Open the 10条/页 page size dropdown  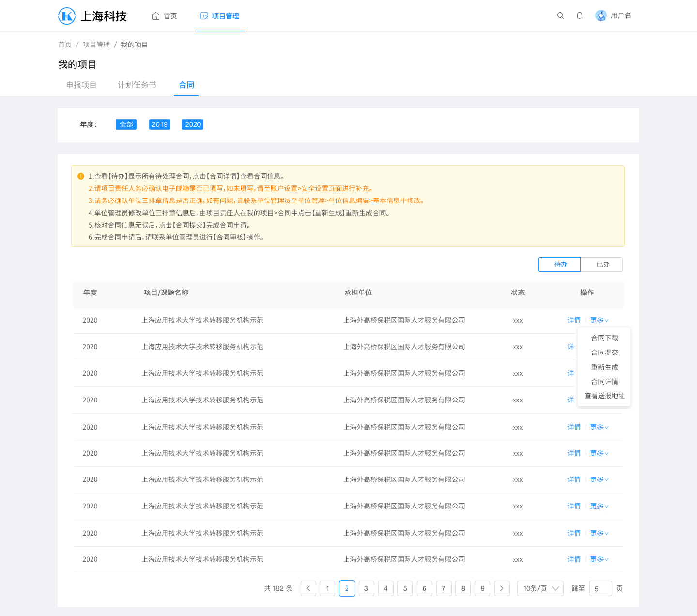click(x=541, y=588)
